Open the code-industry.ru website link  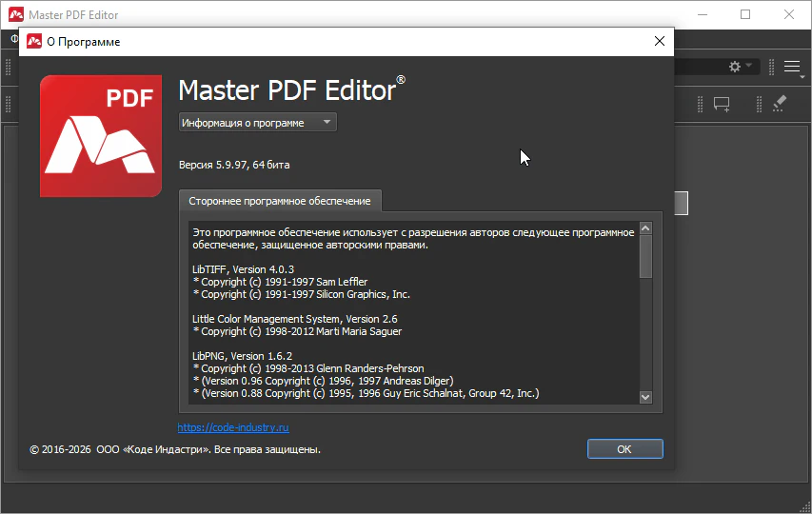click(x=232, y=427)
